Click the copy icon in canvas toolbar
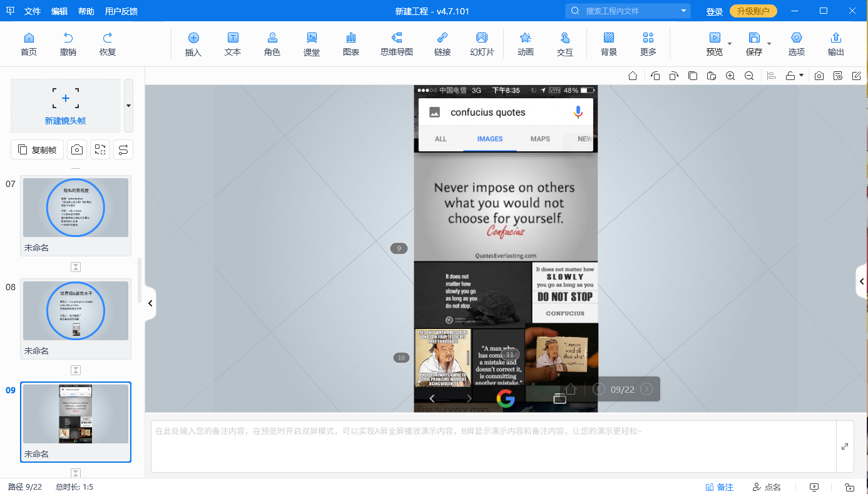 693,76
